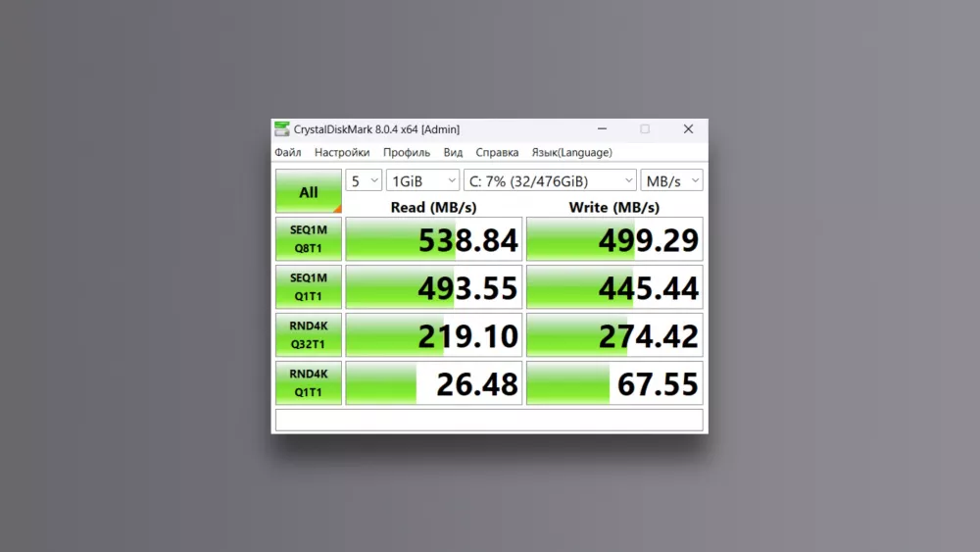The image size is (980, 552).
Task: Open the Профиль menu
Action: pyautogui.click(x=407, y=153)
